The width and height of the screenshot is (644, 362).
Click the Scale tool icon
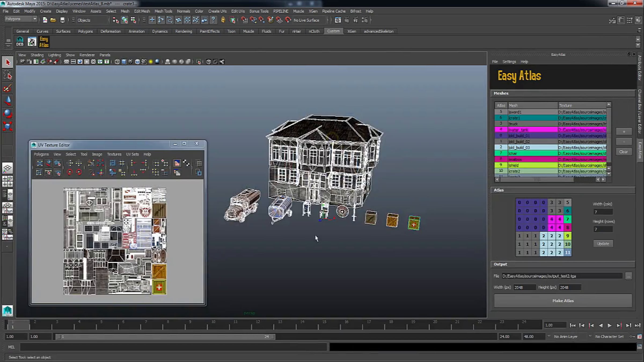[8, 126]
